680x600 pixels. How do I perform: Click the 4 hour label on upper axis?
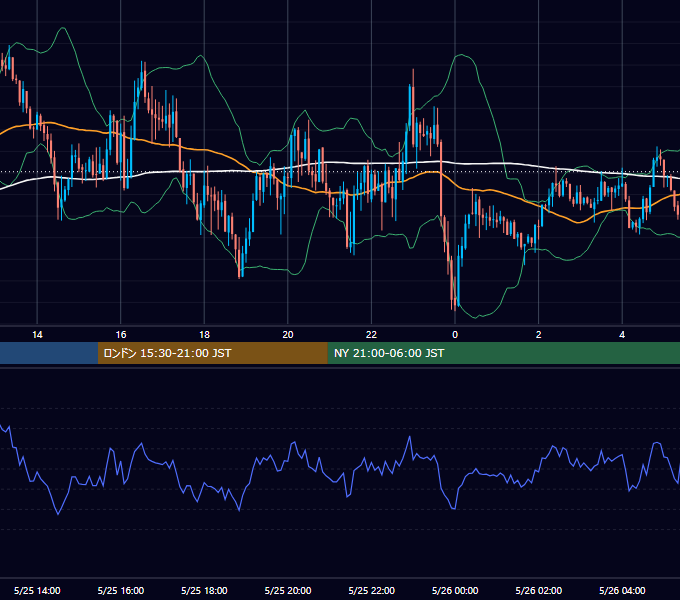coord(622,335)
